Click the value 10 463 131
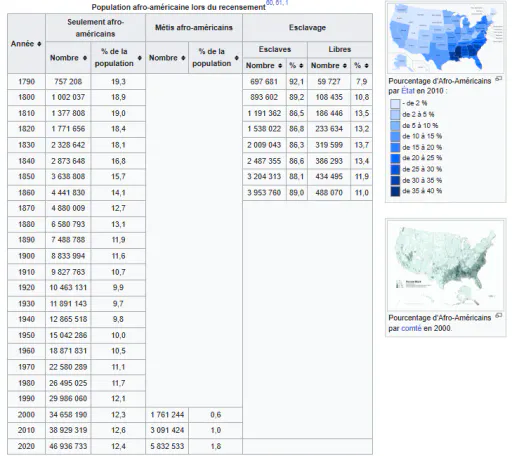Image resolution: width=512 pixels, height=456 pixels. (68, 287)
